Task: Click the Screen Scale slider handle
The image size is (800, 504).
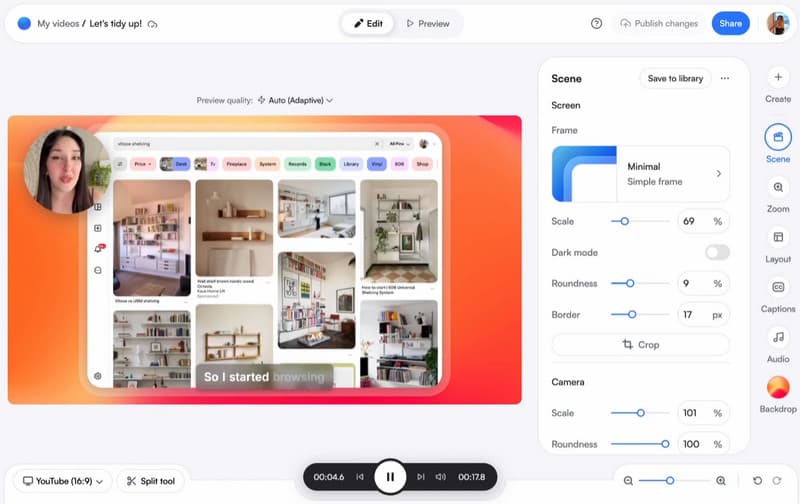Action: 625,221
